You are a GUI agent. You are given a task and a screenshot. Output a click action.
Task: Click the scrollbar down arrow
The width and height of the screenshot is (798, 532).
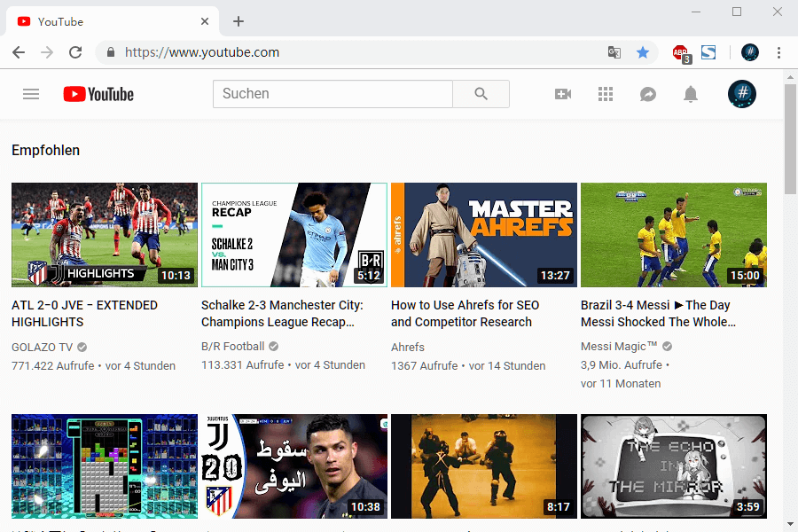[790, 524]
